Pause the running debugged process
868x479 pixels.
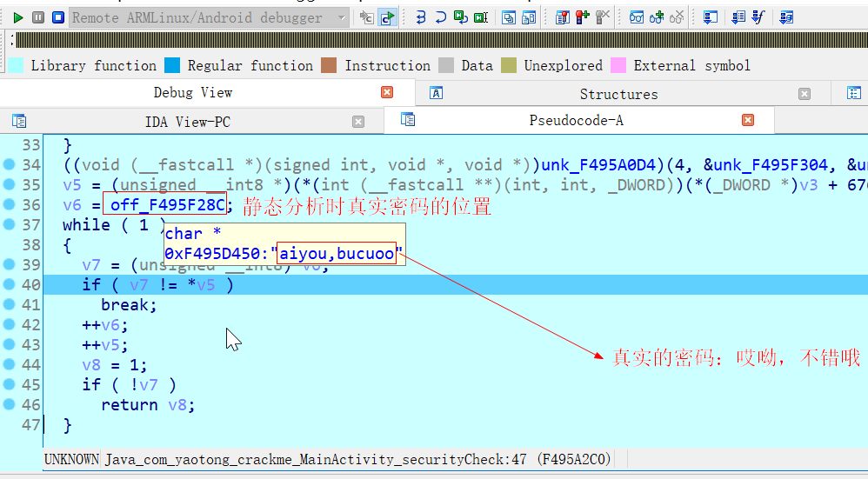point(38,17)
